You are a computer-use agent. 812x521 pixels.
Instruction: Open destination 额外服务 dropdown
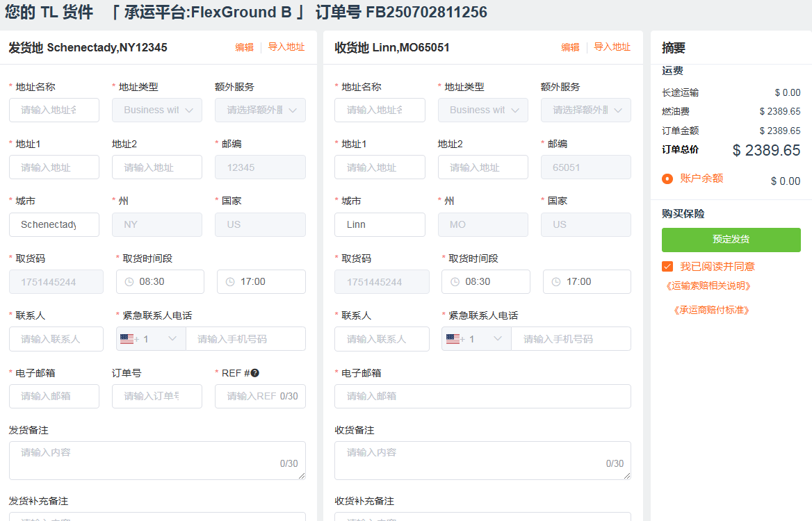(x=586, y=110)
